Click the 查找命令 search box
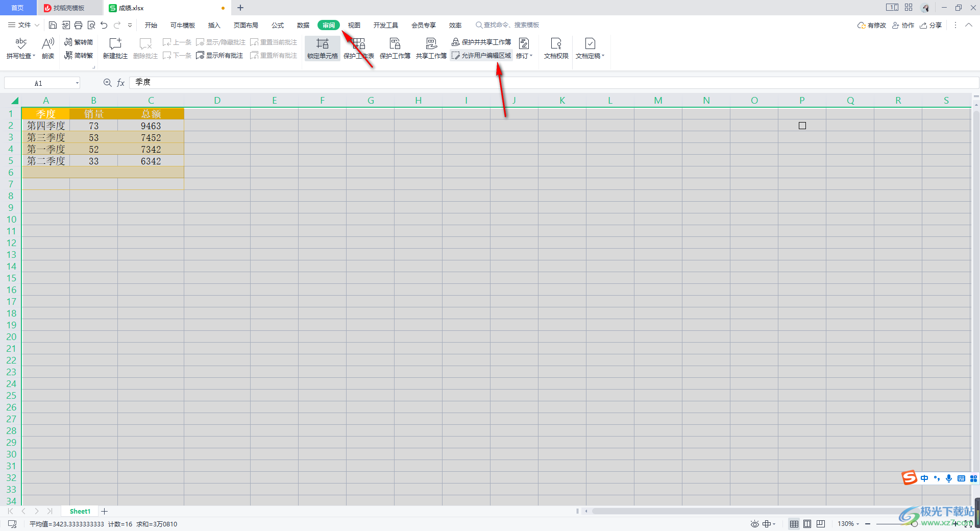This screenshot has width=980, height=531. (507, 25)
